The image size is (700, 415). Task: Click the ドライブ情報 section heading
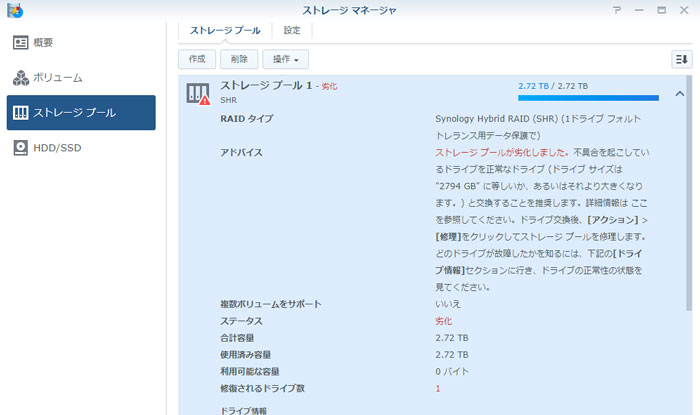click(243, 411)
